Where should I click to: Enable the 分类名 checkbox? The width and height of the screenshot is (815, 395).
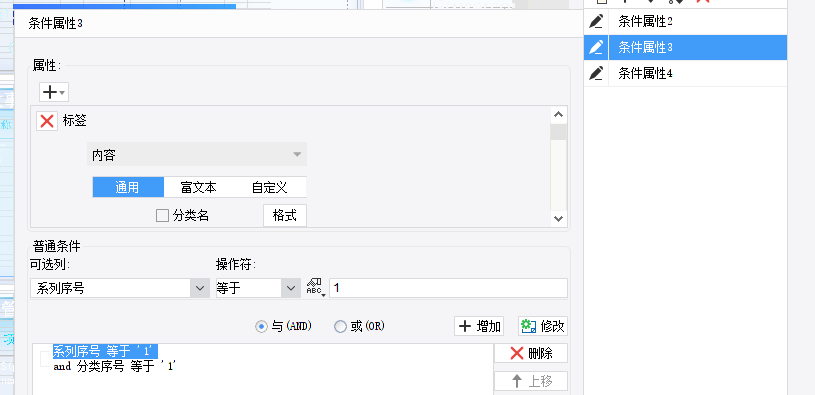pos(163,216)
